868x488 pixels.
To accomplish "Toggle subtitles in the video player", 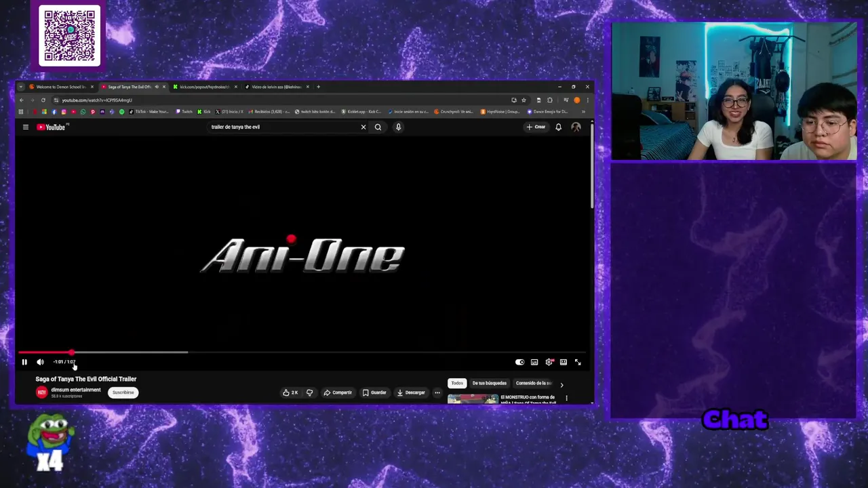I will 534,362.
